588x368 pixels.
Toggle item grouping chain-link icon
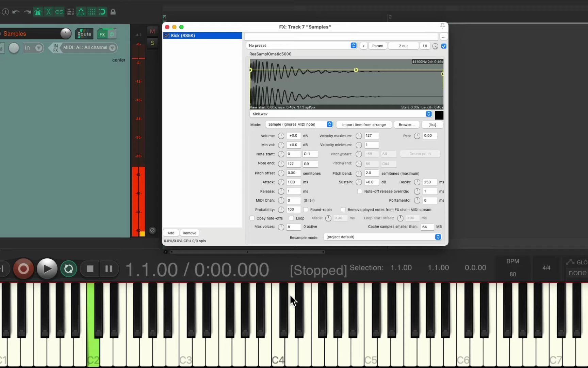(59, 12)
